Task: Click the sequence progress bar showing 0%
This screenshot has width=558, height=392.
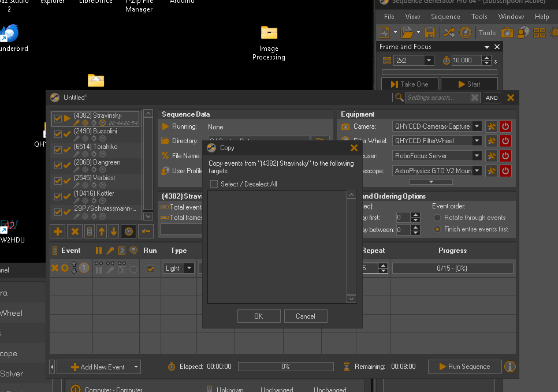Action: [x=285, y=367]
